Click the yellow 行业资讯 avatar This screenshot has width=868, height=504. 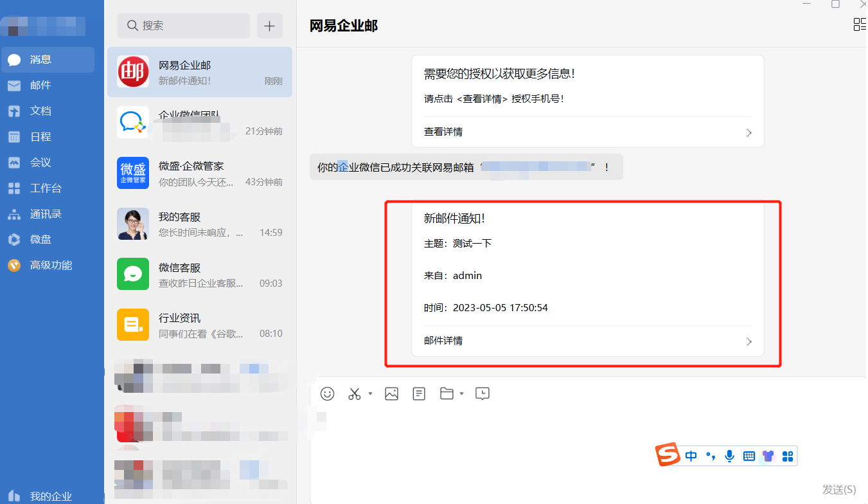133,325
